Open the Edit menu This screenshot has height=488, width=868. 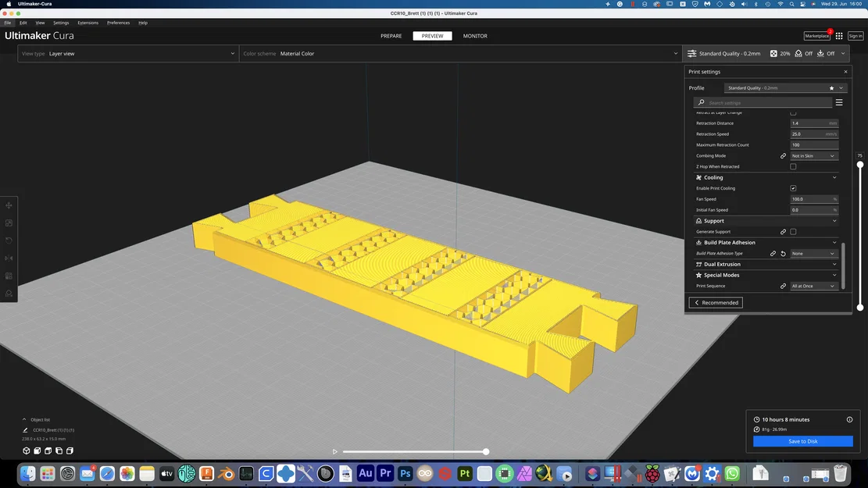point(23,23)
